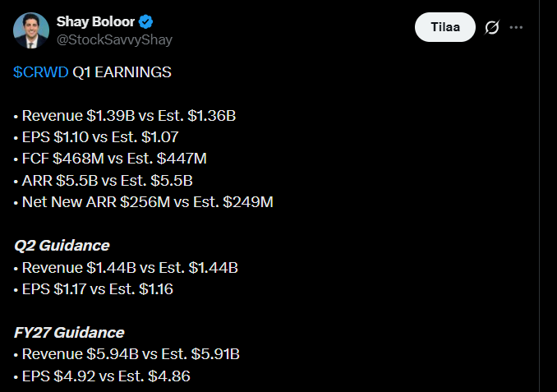Open the Shay Boloor display name link
Screen dimensions: 557x392
[x=95, y=22]
